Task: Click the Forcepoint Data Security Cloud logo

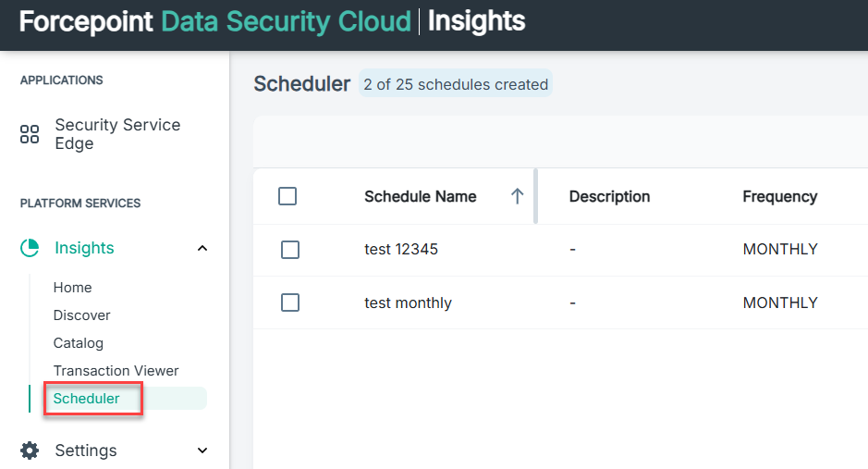Action: coord(215,21)
